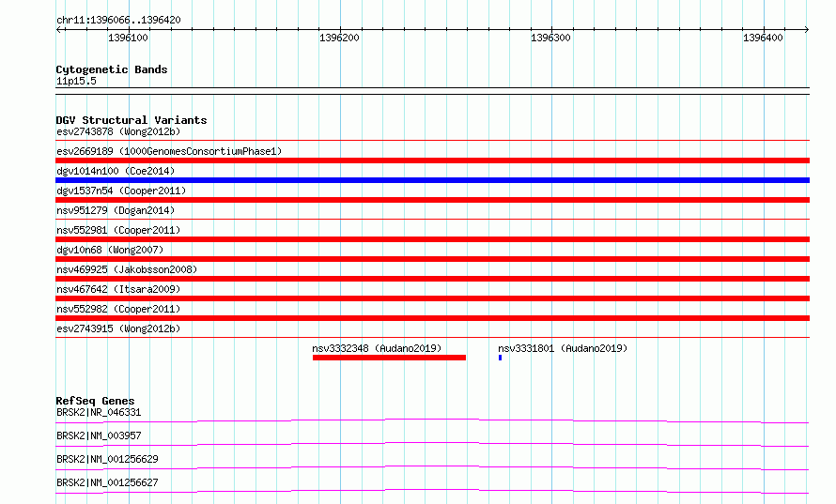Screen dimensions: 836x504
Task: Open variant dgv1537n54 (Cooper2011)
Action: pyautogui.click(x=121, y=191)
